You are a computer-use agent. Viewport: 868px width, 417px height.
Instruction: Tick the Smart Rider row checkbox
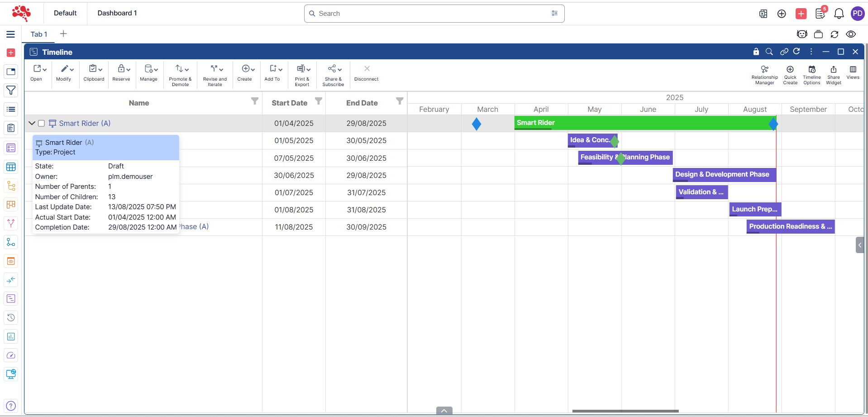[x=42, y=124]
